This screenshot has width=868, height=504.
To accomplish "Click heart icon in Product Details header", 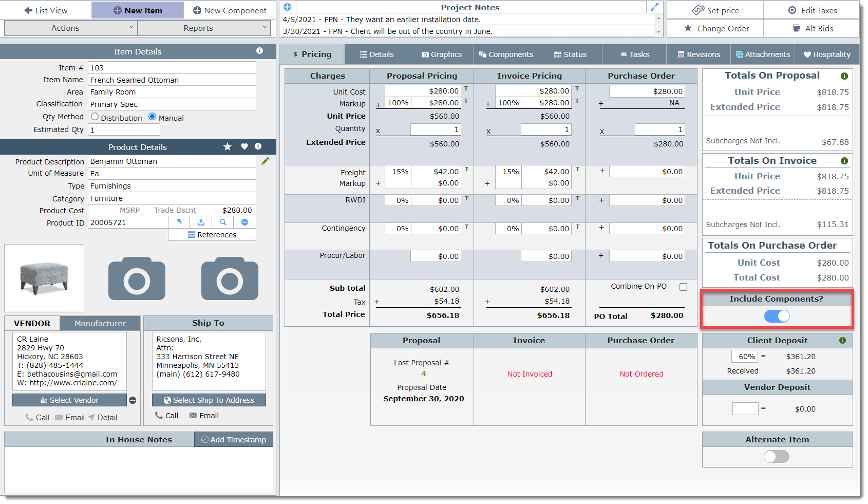I will 244,147.
